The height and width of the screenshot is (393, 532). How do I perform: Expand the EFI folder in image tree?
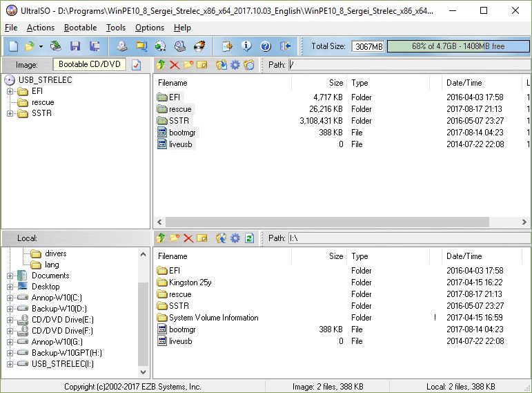(10, 91)
